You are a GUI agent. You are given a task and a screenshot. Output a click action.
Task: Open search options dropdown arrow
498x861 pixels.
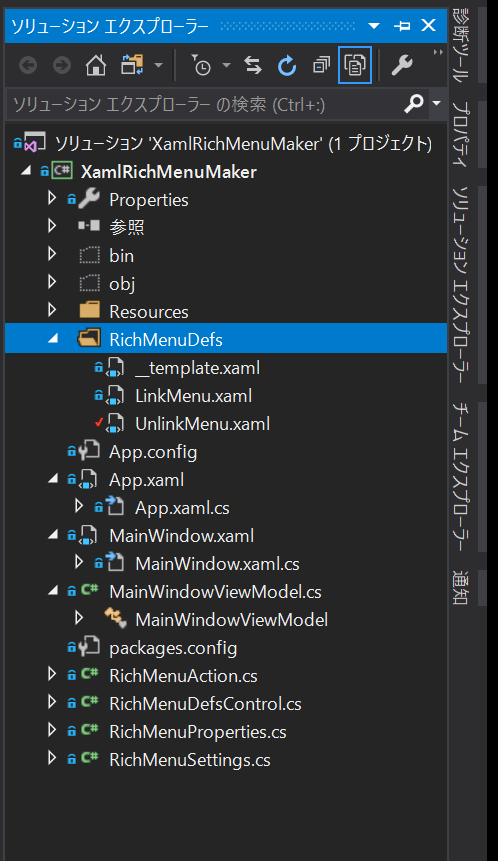437,103
